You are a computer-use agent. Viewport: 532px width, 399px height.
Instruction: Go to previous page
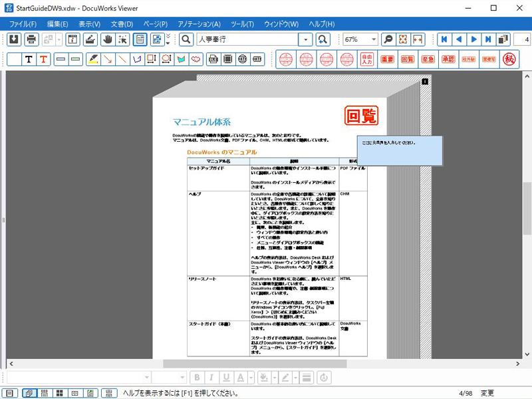point(459,39)
